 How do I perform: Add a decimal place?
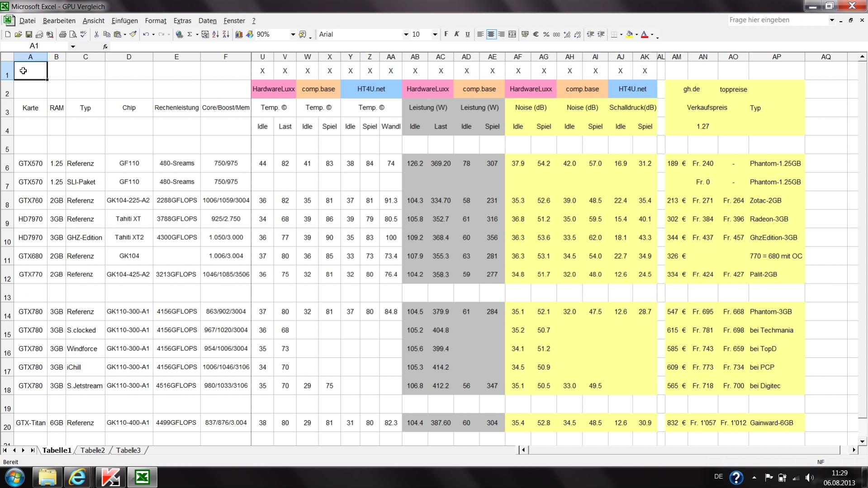pos(567,34)
